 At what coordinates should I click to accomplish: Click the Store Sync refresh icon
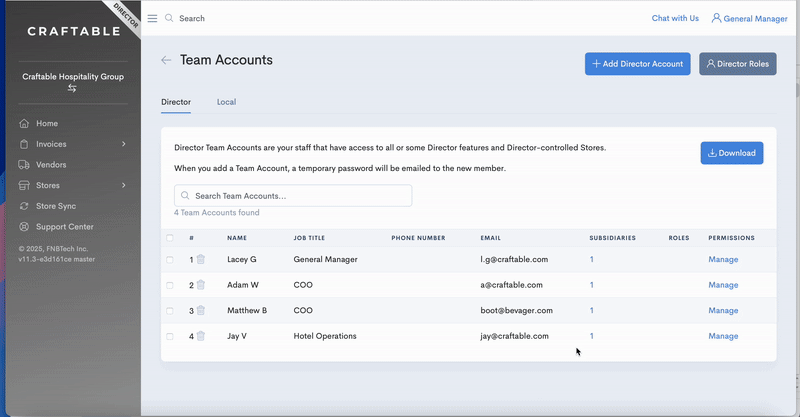[24, 206]
